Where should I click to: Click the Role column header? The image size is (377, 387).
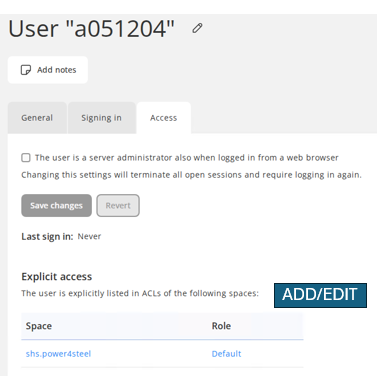(221, 326)
